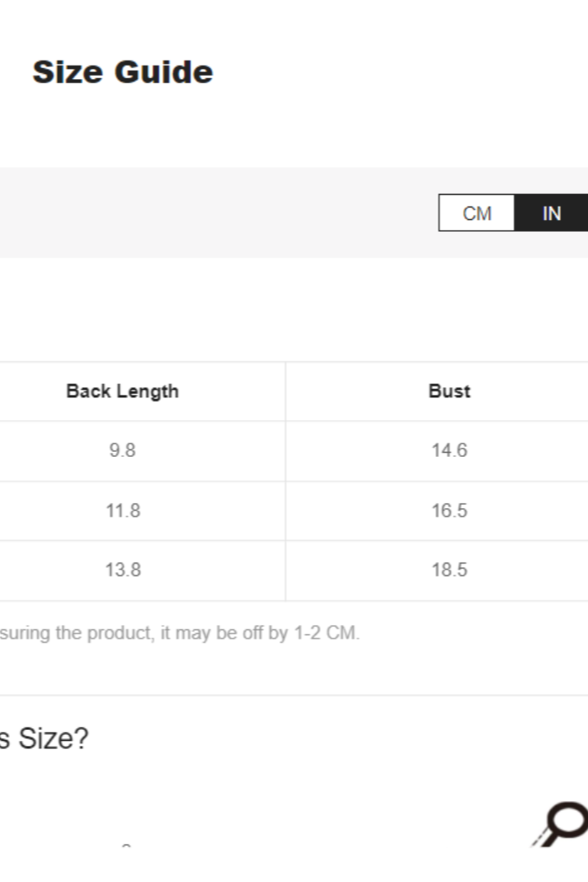Click the Back Length column header
Viewport: 588px width, 882px height.
click(123, 391)
